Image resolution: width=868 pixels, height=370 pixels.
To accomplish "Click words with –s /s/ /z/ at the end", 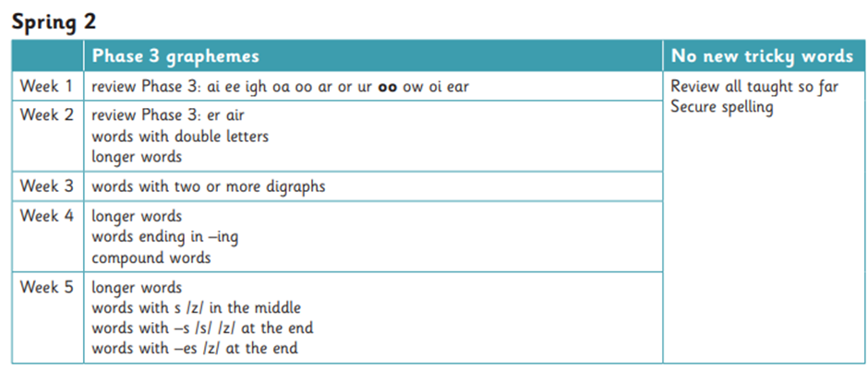I will 202,328.
